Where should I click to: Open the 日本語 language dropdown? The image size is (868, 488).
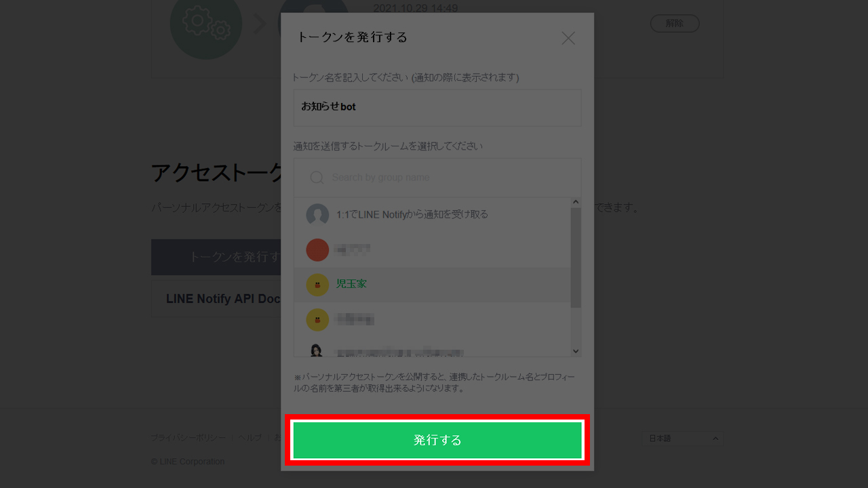coord(682,439)
